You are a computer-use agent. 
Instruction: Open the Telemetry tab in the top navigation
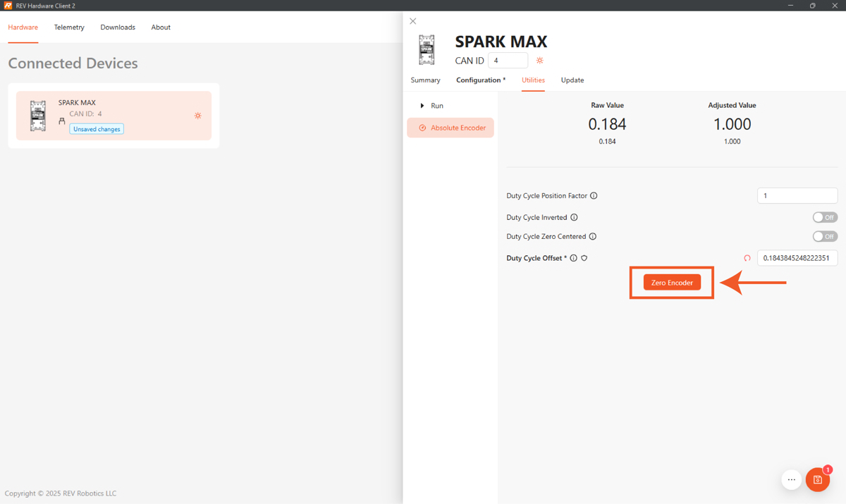pos(69,27)
